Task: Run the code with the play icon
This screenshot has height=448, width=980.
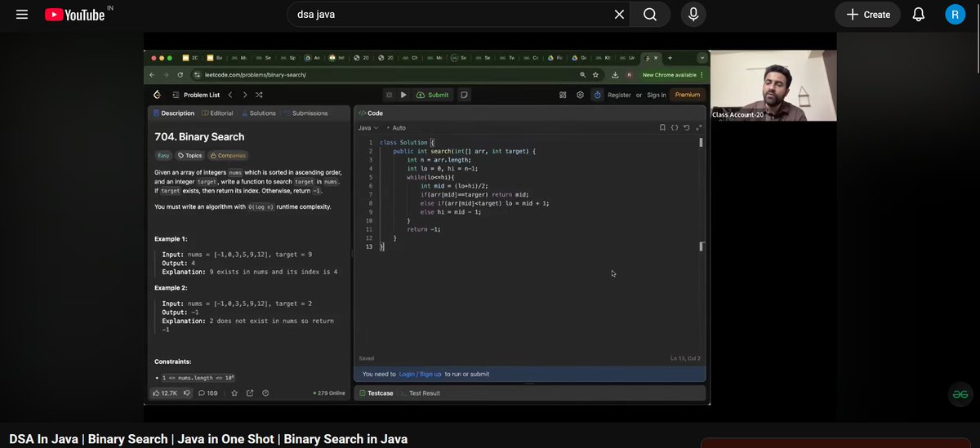Action: click(x=403, y=95)
